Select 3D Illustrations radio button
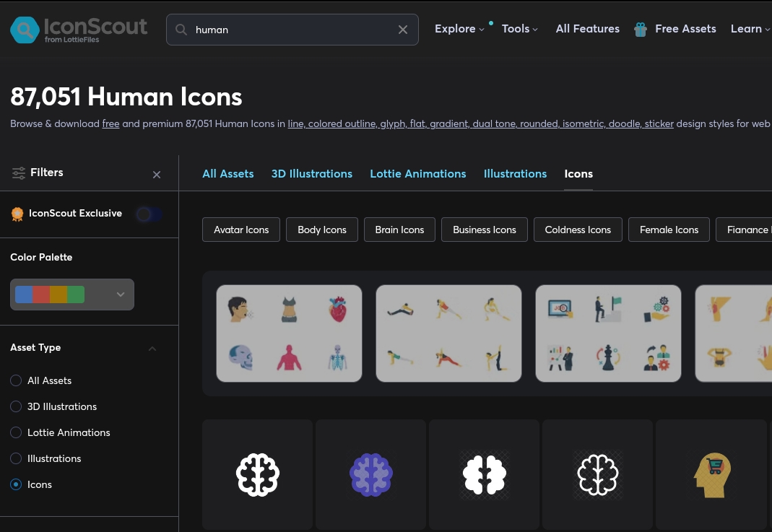 pos(16,406)
